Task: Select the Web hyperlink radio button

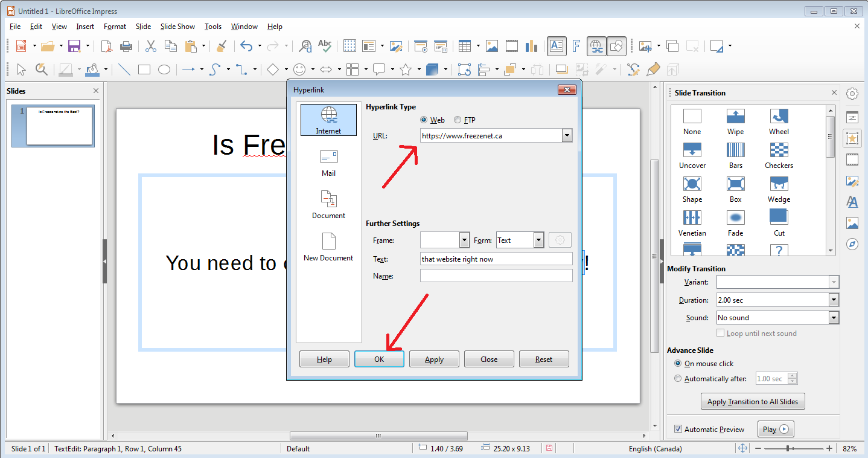Action: (424, 120)
